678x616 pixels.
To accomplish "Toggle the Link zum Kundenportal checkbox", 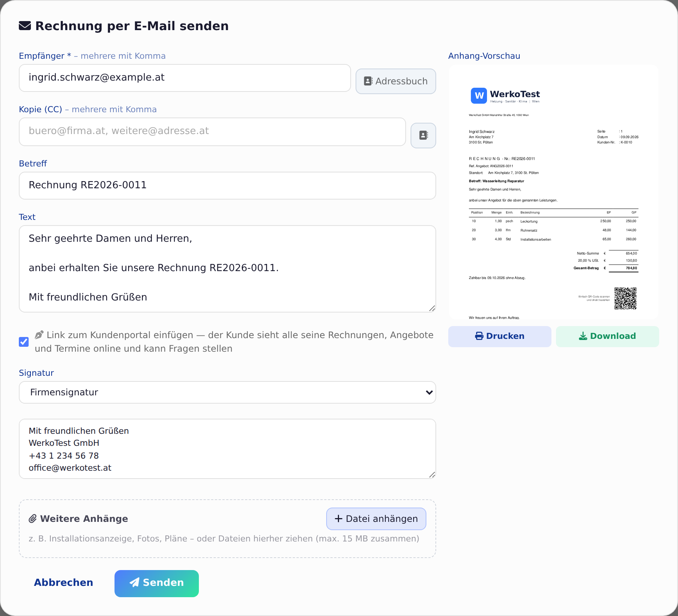I will 24,342.
